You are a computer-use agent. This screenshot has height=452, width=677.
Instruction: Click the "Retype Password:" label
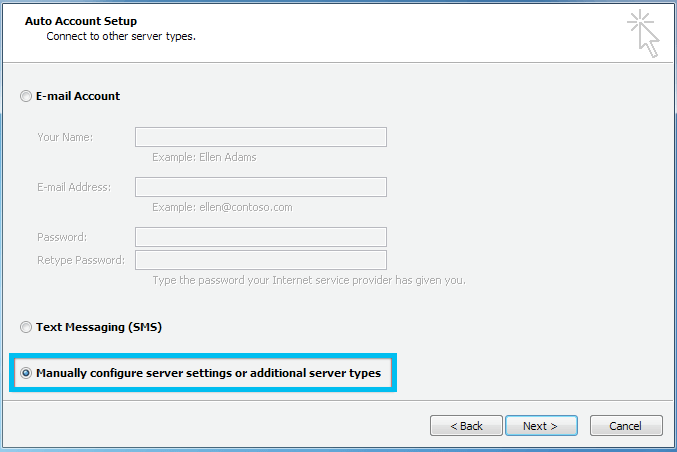pos(81,260)
